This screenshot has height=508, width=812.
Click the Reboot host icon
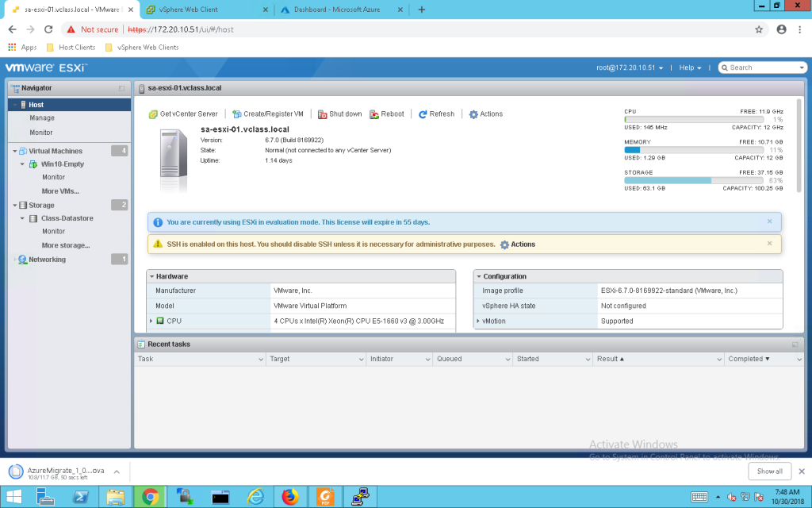374,114
